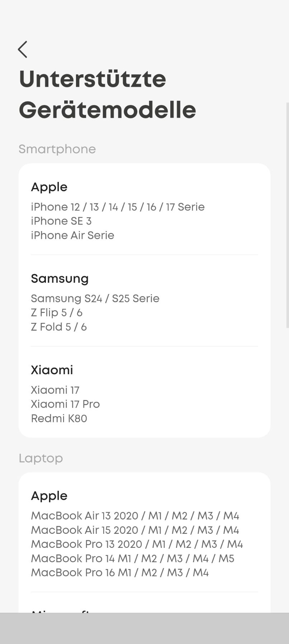
Task: Select the Xiaomi 17 Pro entry
Action: pos(65,404)
